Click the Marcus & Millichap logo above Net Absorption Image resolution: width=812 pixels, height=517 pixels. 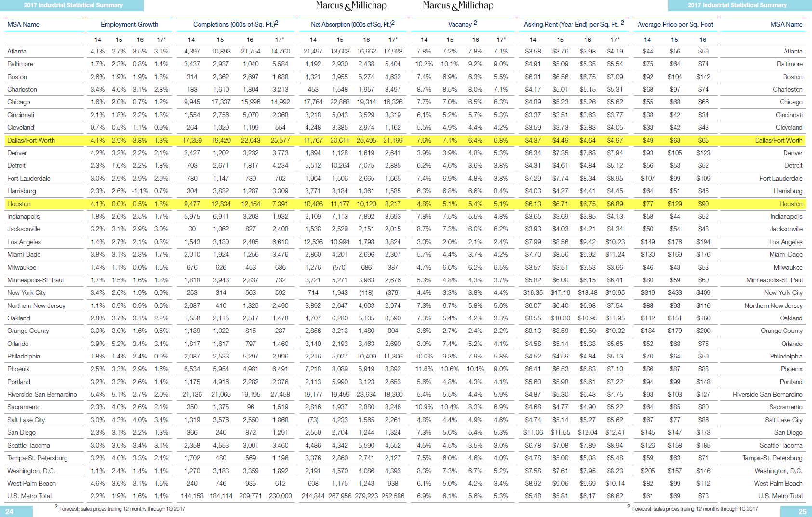tap(351, 6)
